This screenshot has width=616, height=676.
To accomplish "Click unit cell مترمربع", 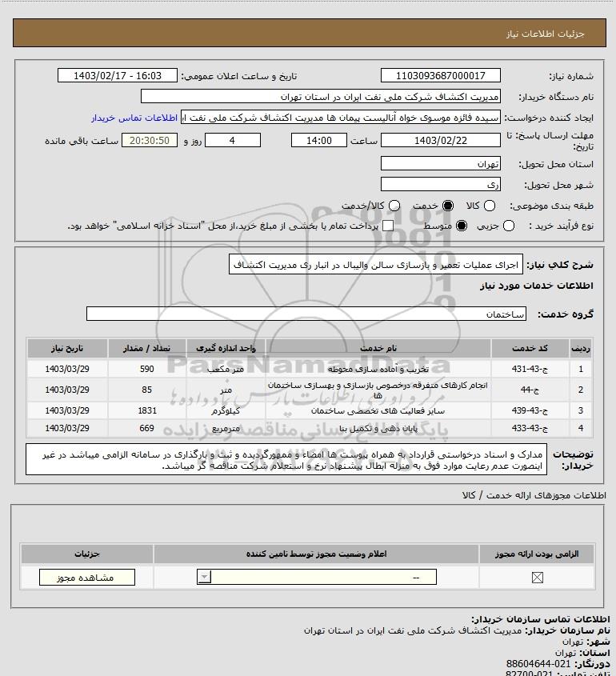I will tap(226, 428).
